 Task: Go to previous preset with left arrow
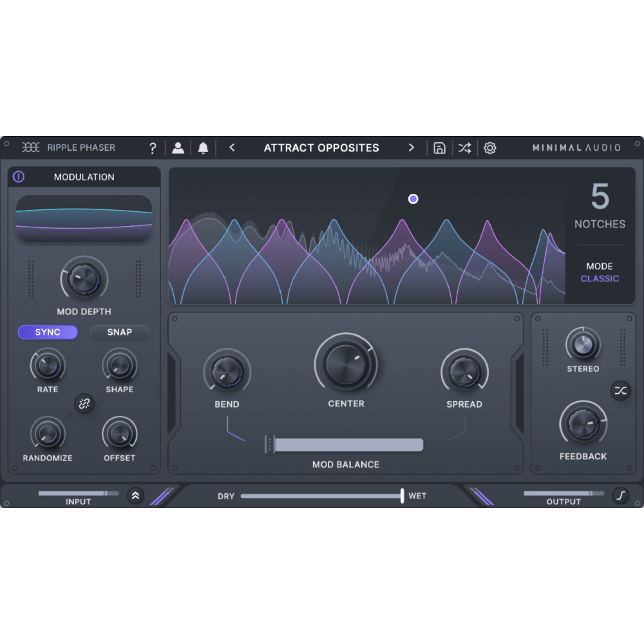[x=232, y=147]
